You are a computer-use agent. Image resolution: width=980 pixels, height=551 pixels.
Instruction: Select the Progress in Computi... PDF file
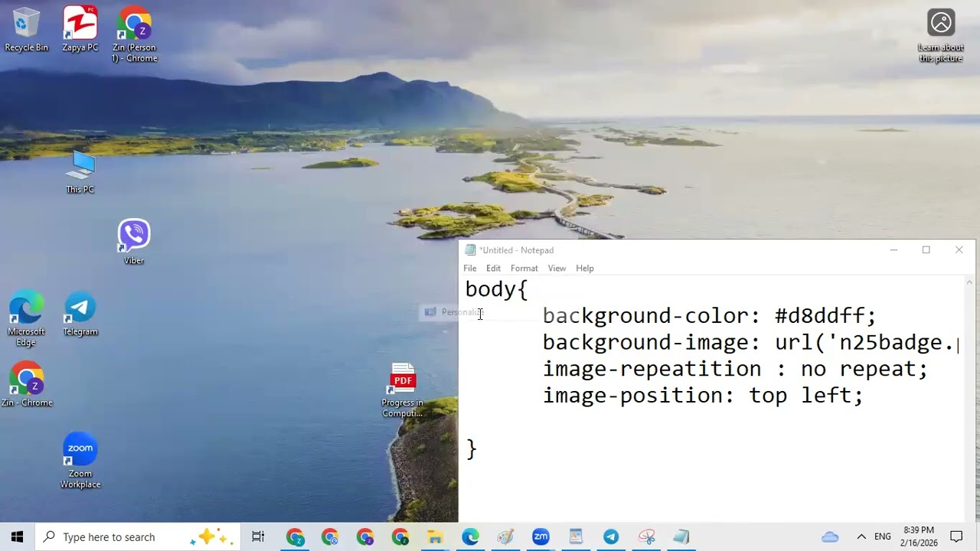coord(403,390)
